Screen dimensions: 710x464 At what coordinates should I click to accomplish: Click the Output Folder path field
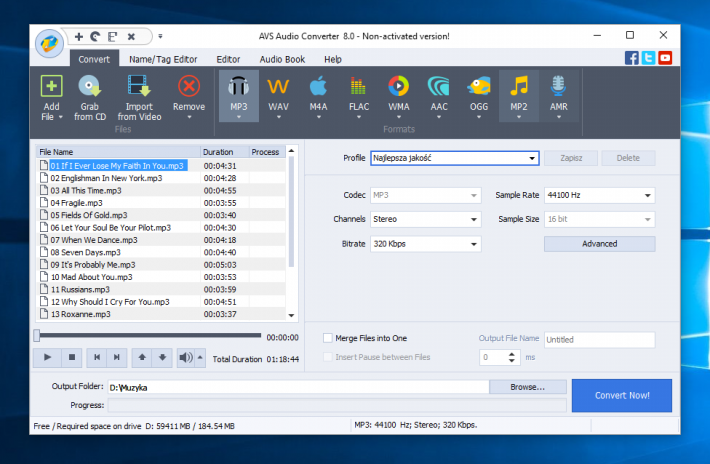tap(298, 387)
